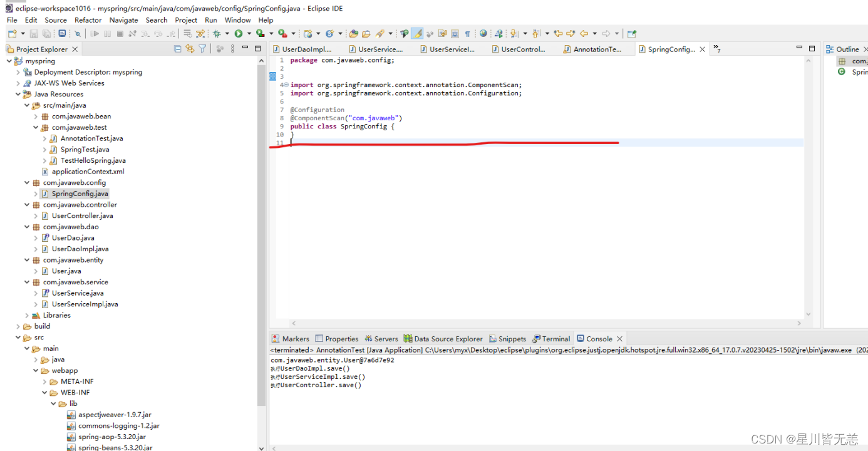Click the green Run button icon

pos(238,33)
